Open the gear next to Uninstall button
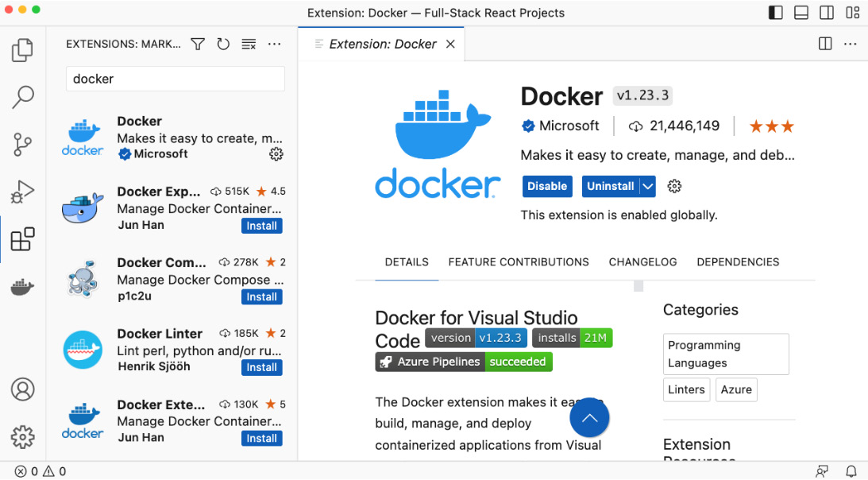 pos(673,186)
